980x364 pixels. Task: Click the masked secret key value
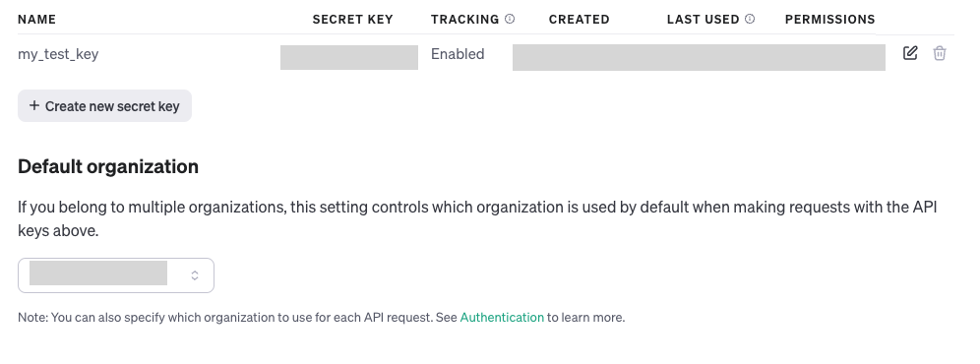pyautogui.click(x=348, y=57)
